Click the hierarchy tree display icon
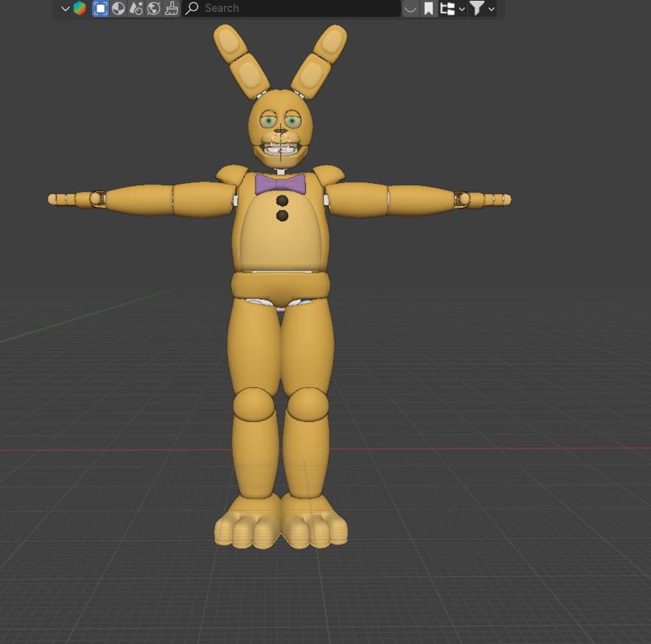The height and width of the screenshot is (644, 651). pos(447,8)
